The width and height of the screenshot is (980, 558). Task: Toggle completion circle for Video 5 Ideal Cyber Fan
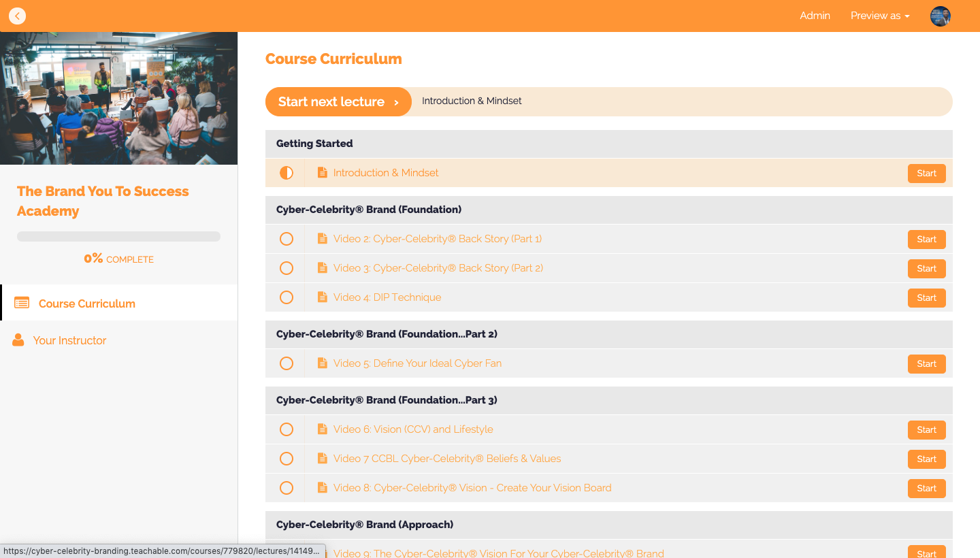[287, 363]
